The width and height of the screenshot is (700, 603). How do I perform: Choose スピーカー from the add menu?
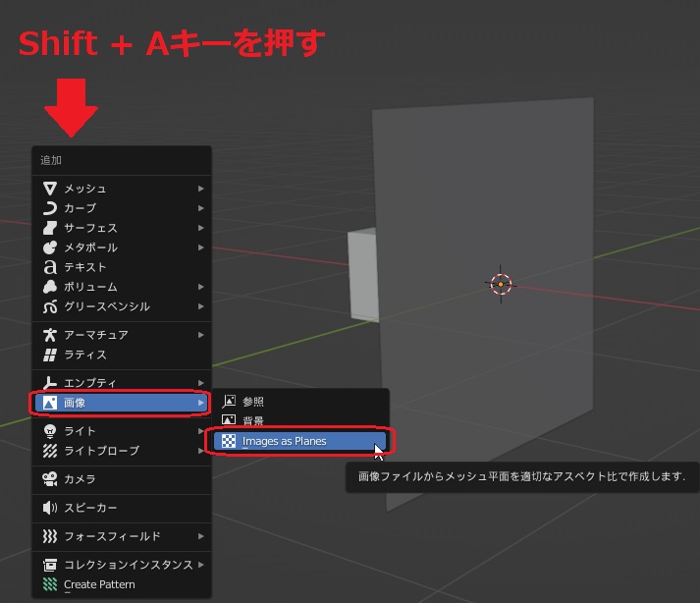pos(122,508)
